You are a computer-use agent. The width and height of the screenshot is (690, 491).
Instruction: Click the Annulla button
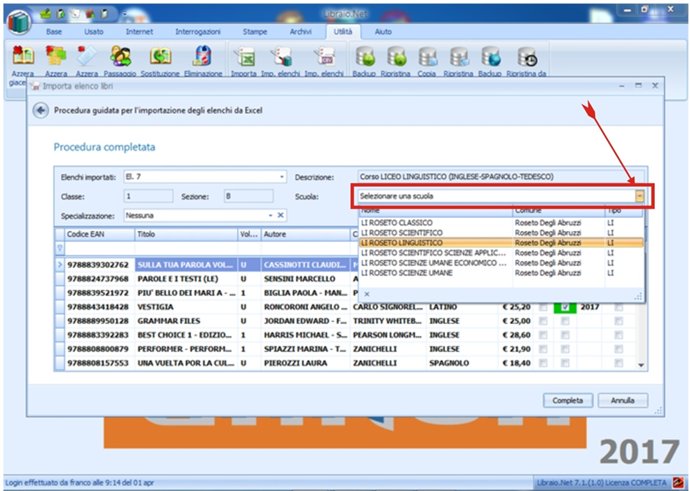(x=622, y=400)
